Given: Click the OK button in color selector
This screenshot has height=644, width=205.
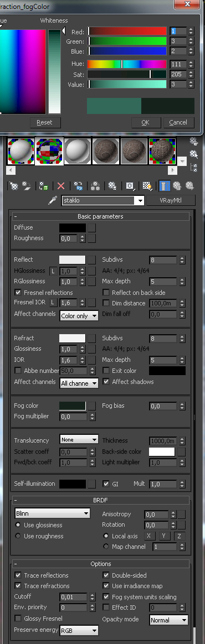Looking at the screenshot, I should tap(145, 122).
